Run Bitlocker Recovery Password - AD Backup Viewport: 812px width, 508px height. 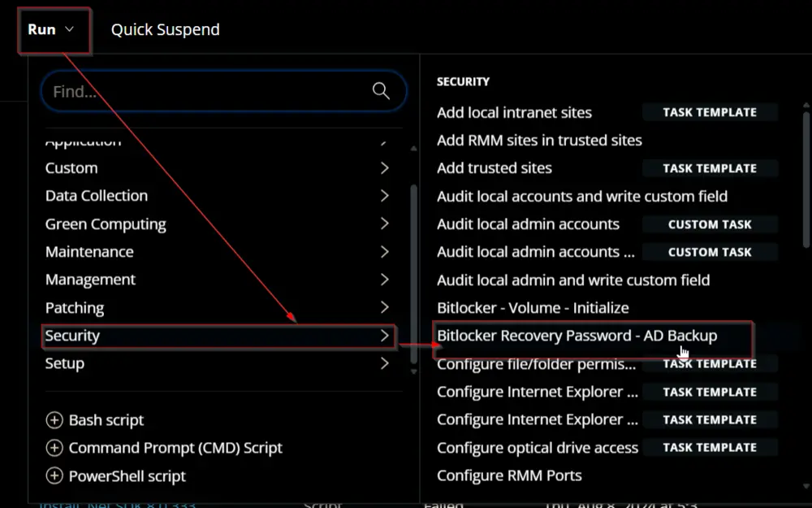point(577,336)
